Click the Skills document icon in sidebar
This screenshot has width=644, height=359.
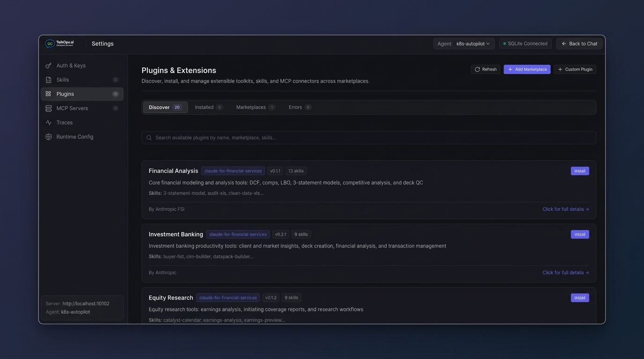(48, 80)
